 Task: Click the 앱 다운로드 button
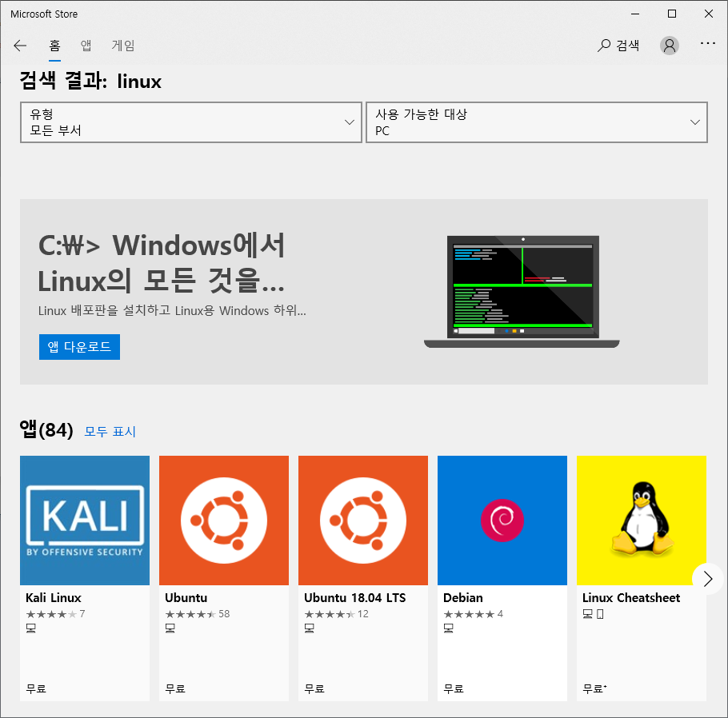(x=79, y=347)
